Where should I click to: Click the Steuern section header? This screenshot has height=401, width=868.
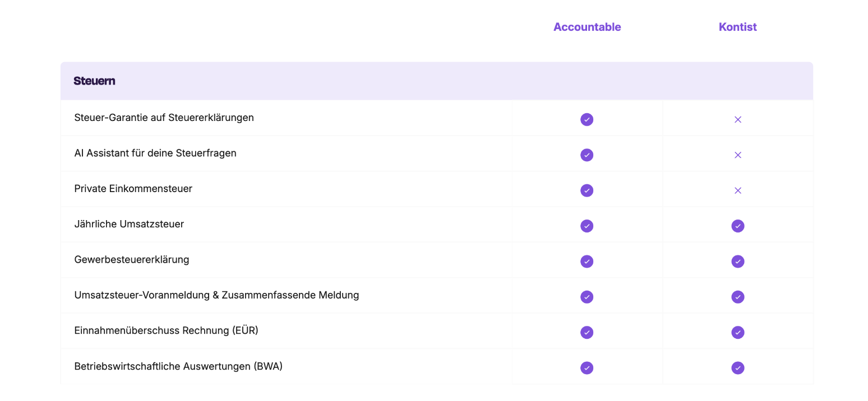pyautogui.click(x=94, y=81)
